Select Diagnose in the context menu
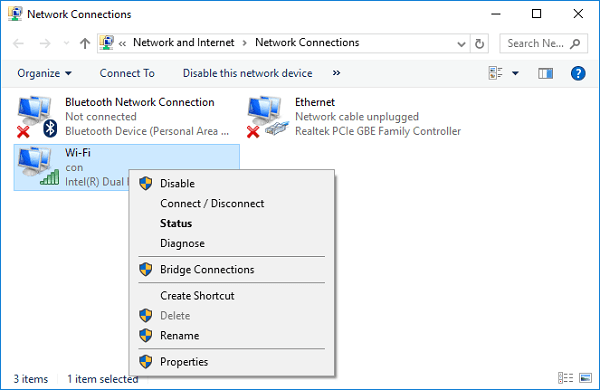Image resolution: width=600 pixels, height=390 pixels. click(x=232, y=243)
